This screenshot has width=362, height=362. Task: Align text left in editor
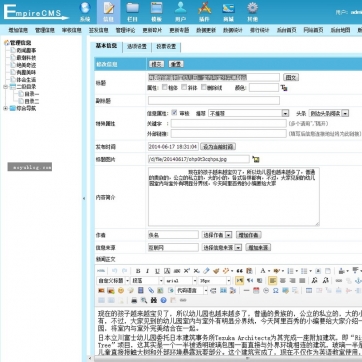(273, 281)
